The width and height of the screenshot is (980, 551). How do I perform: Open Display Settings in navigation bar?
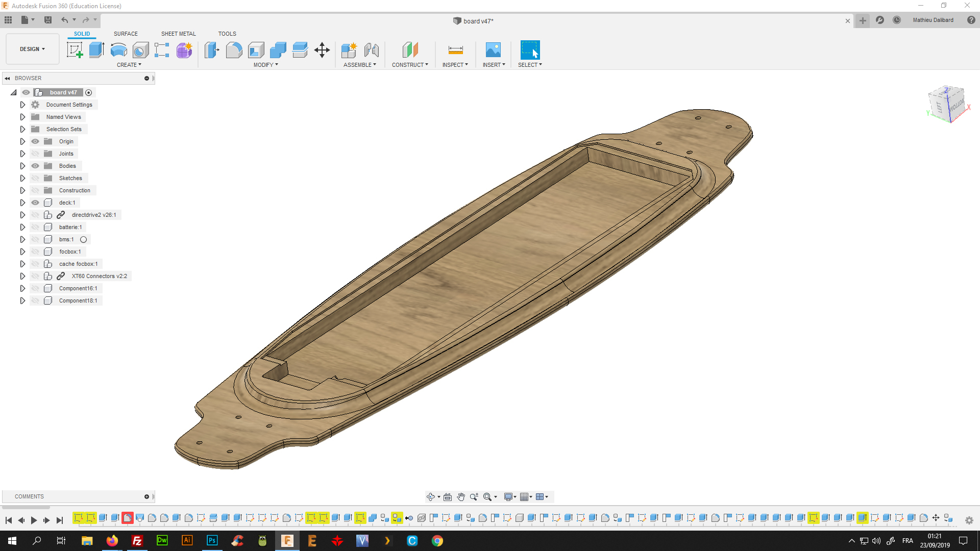tap(508, 497)
